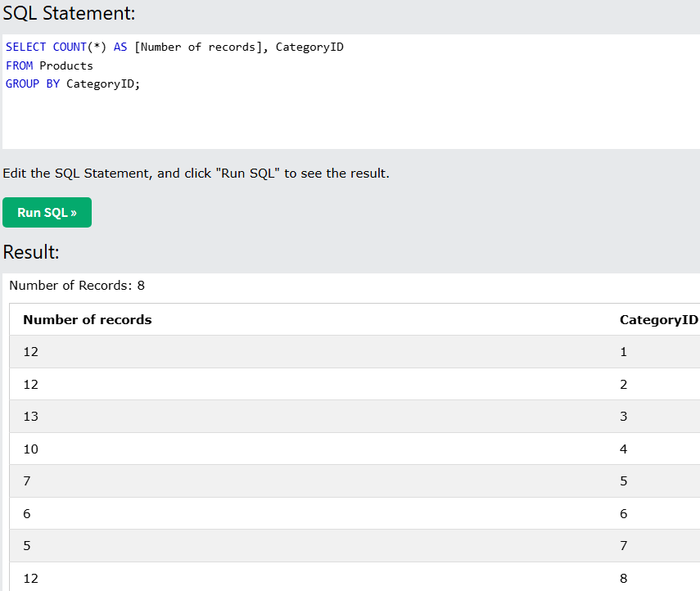Click record count cell for CategoryID 7
The width and height of the screenshot is (700, 591).
tap(27, 546)
